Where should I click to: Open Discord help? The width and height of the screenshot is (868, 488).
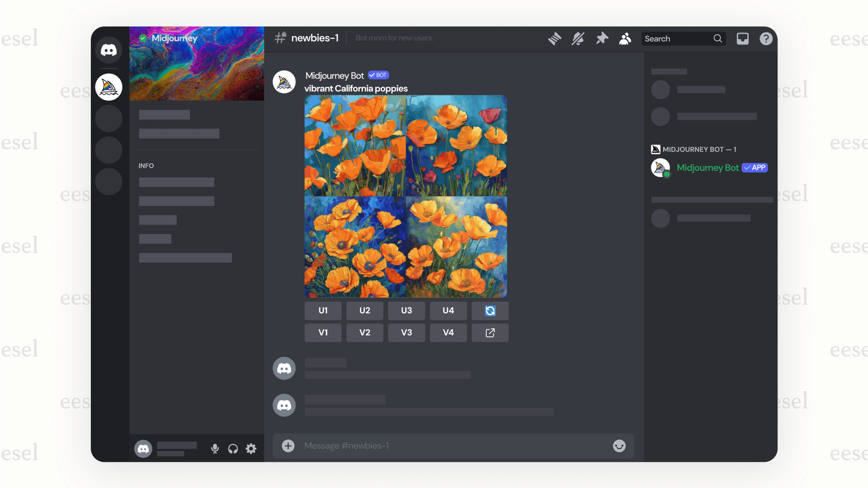pos(766,38)
